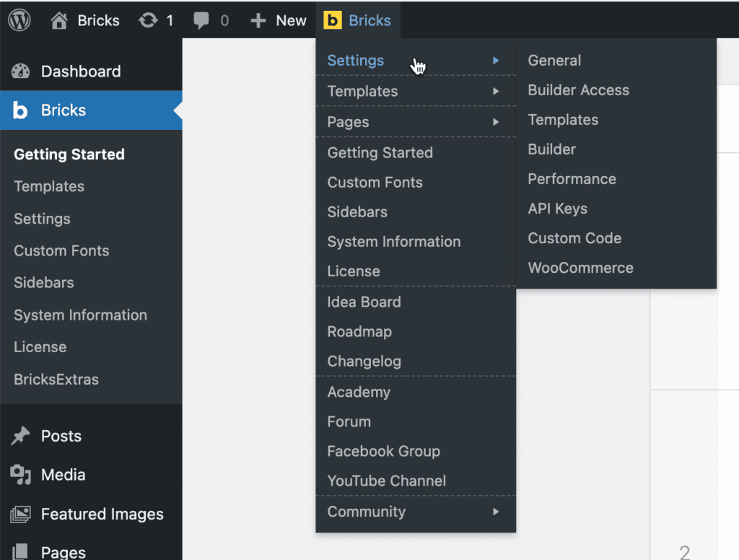Click the Bricks label in the admin bar
This screenshot has width=739, height=560.
click(x=369, y=20)
